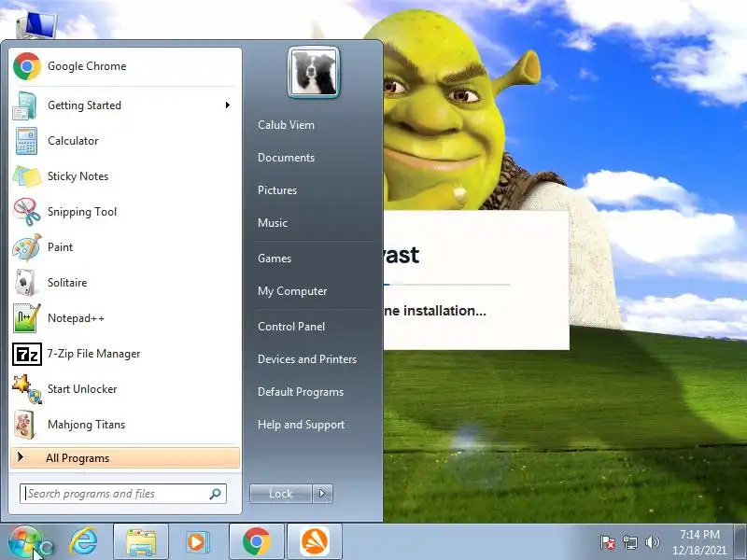
Task: Click Show desktop strip at taskbar end
Action: [x=740, y=542]
